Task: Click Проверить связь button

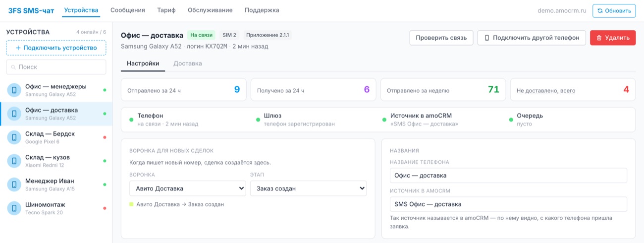Action: (441, 38)
